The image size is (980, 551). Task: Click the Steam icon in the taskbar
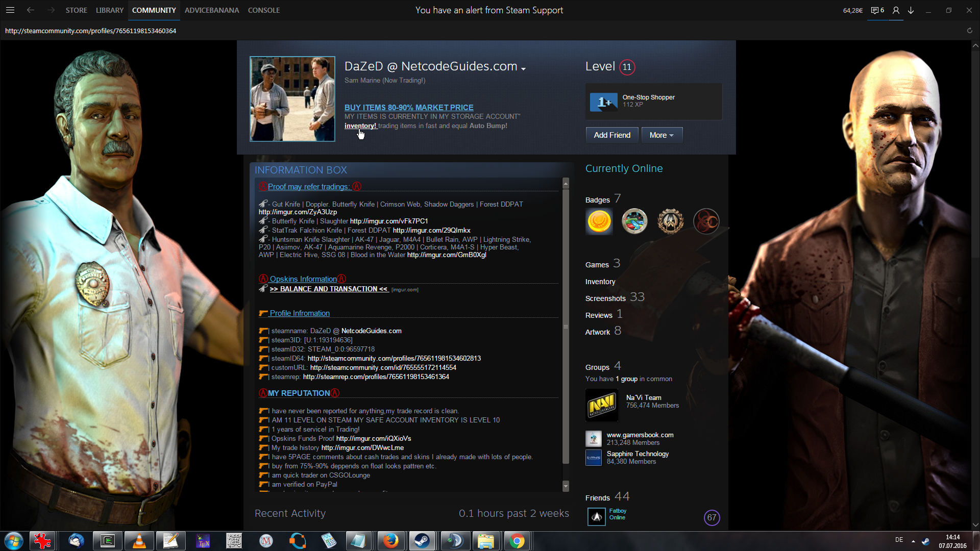click(422, 541)
